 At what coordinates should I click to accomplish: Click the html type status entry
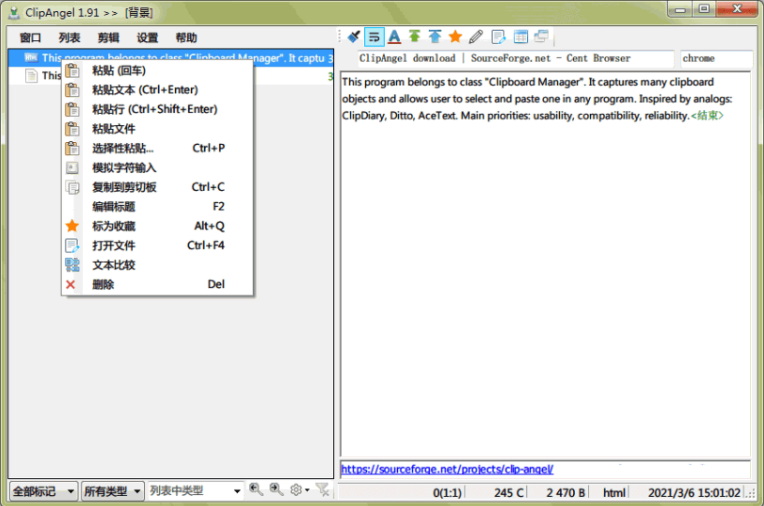pos(614,493)
